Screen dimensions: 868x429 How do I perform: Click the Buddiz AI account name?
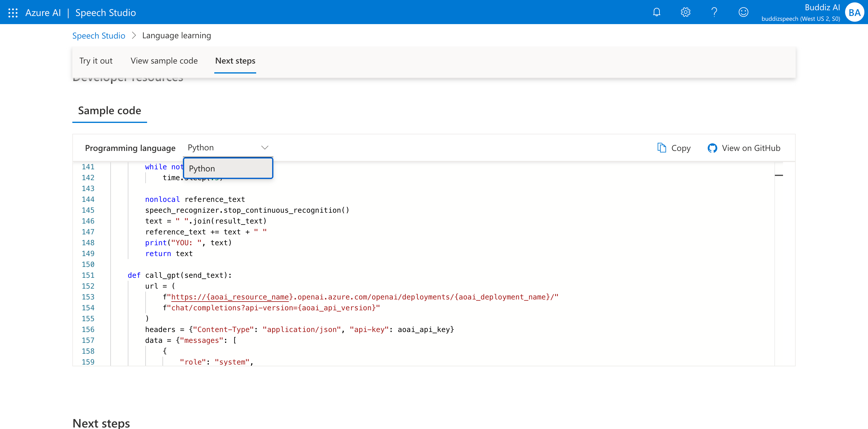tap(822, 8)
